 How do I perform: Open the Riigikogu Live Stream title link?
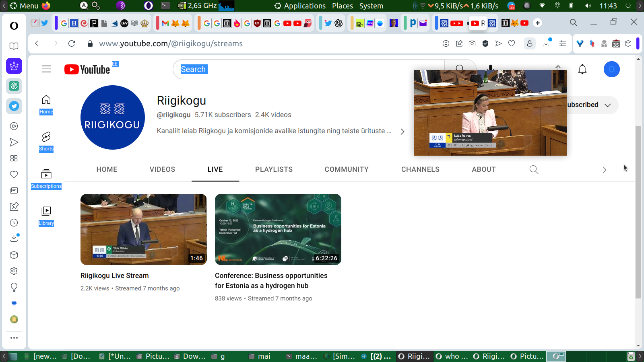pyautogui.click(x=114, y=276)
